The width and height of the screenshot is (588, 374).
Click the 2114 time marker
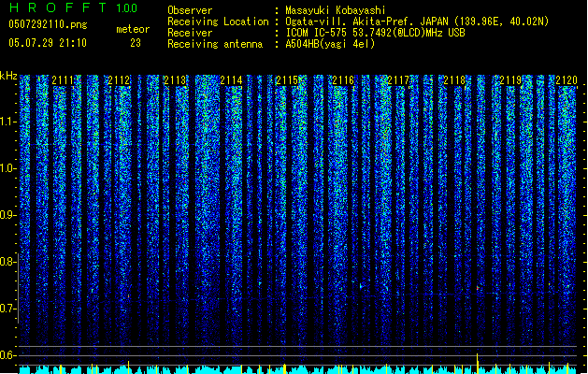[x=231, y=80]
